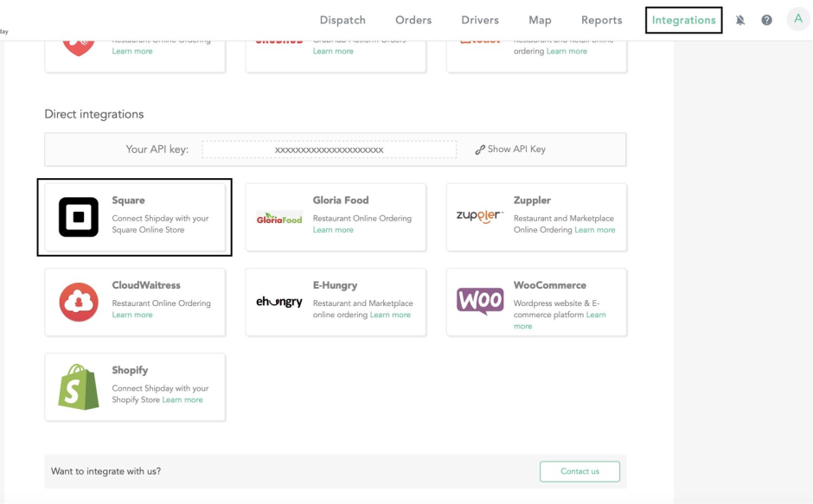Click the Shopify bag logo
Screen dimensions: 813x504
[79, 386]
